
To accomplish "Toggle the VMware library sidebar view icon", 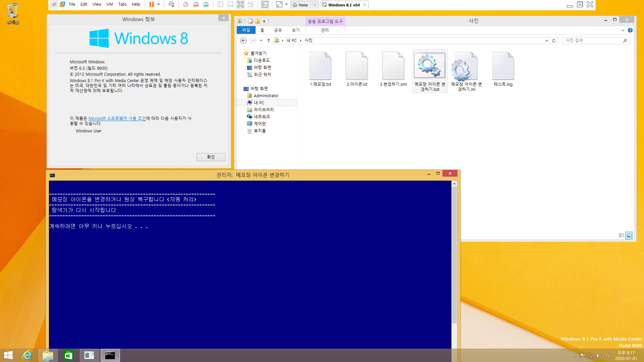I will pyautogui.click(x=220, y=4).
